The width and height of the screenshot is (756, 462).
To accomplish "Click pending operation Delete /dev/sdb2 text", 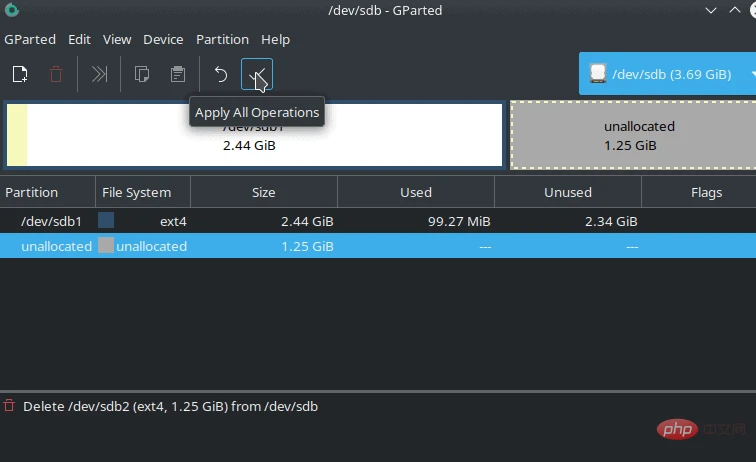I will coord(170,407).
